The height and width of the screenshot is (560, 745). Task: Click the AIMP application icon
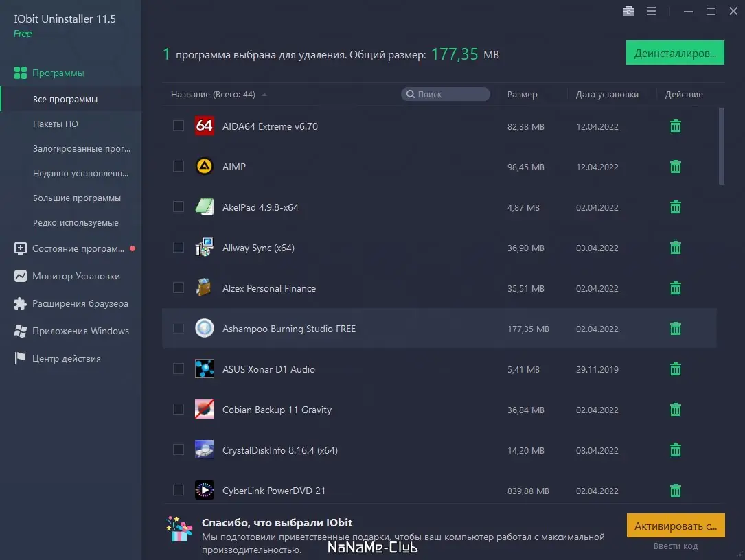coord(205,166)
